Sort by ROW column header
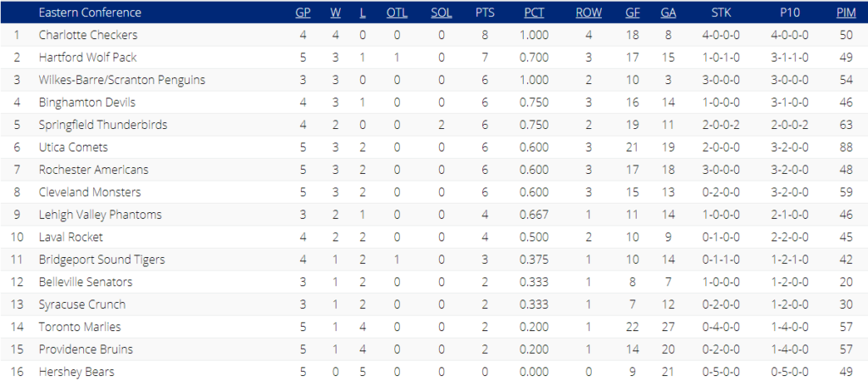The height and width of the screenshot is (381, 868). [x=588, y=13]
